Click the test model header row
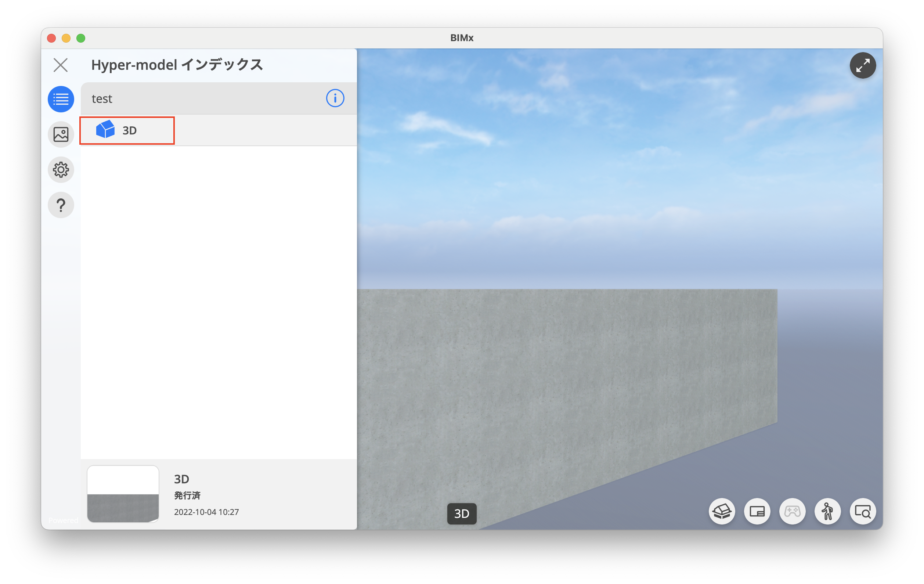Viewport: 924px width, 584px height. tap(219, 98)
